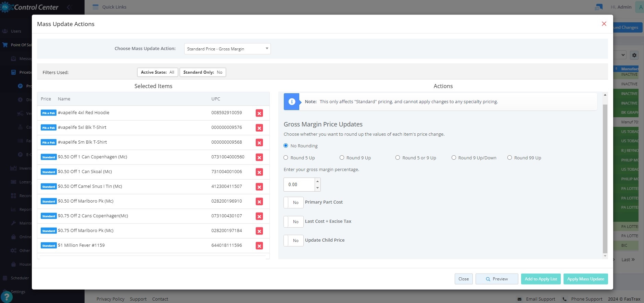Open the Quick Links menu
This screenshot has height=303, width=644.
(110, 7)
